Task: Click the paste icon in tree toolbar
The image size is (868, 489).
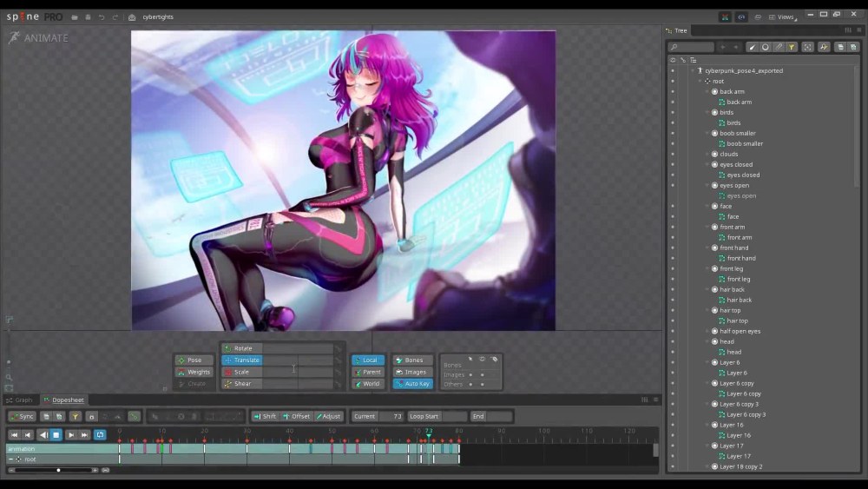Action: point(853,47)
